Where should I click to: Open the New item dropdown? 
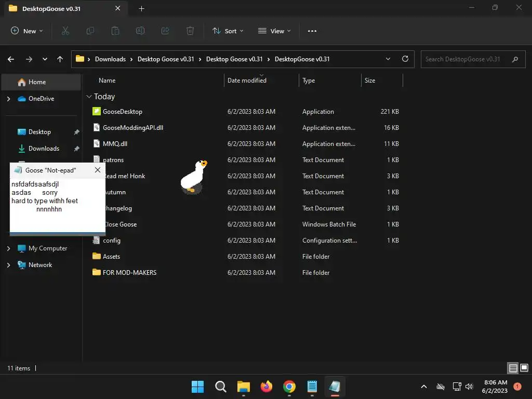click(x=27, y=31)
